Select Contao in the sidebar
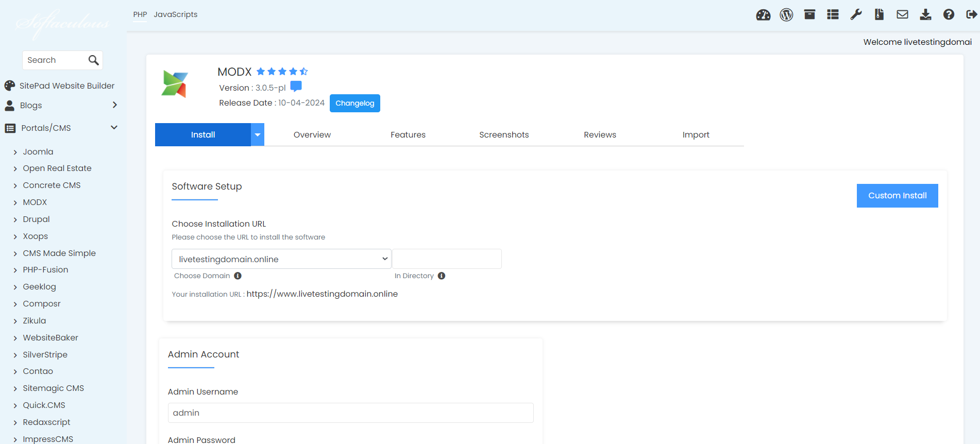980x444 pixels. pyautogui.click(x=38, y=371)
